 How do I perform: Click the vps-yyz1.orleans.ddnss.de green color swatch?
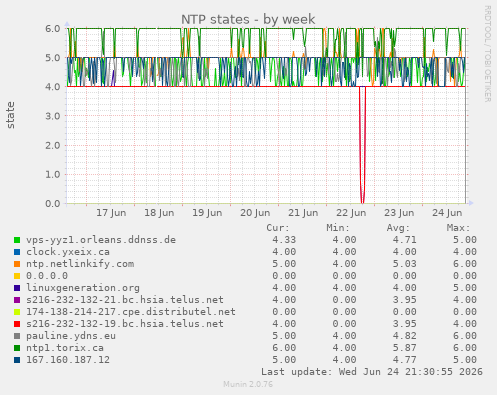point(17,240)
